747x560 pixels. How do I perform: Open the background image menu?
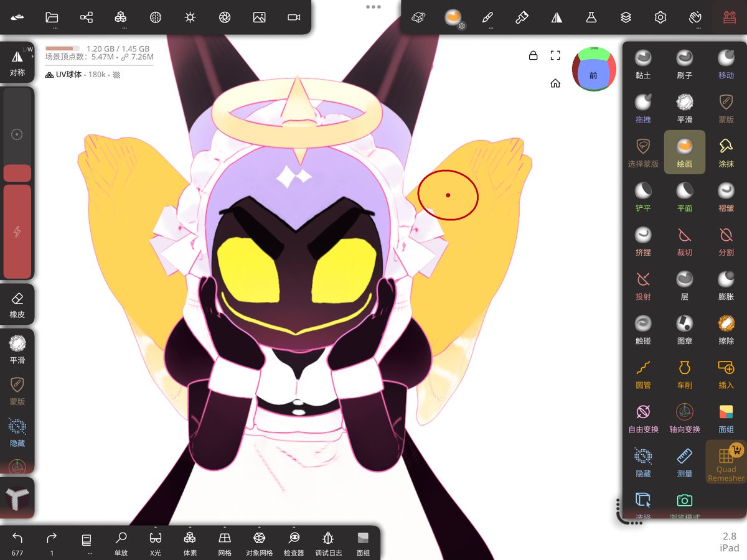[260, 17]
